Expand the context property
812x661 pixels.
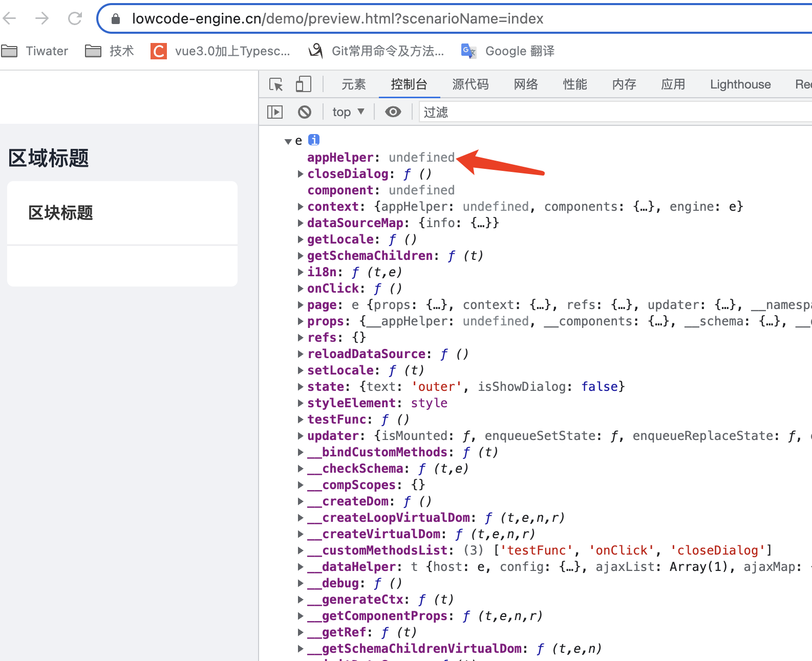(x=301, y=207)
